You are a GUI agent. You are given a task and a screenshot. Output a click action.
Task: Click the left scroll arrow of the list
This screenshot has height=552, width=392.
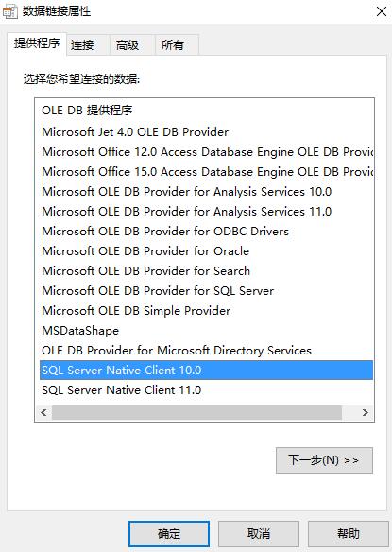coord(43,412)
